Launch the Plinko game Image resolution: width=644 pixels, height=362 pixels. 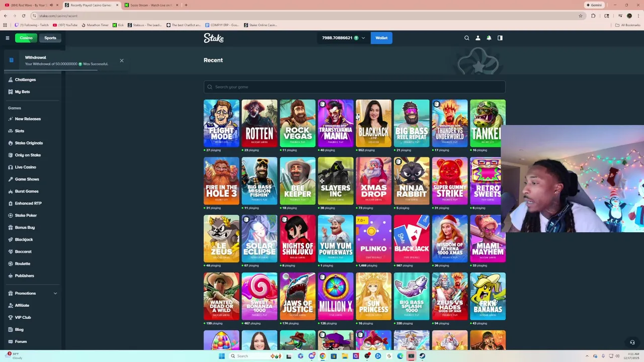click(x=373, y=239)
